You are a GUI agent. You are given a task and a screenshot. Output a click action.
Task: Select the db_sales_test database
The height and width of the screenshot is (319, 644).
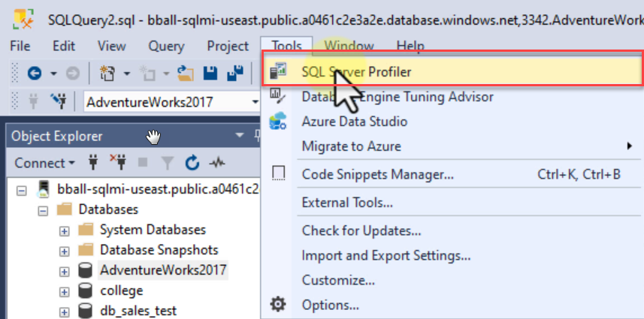[x=138, y=311]
